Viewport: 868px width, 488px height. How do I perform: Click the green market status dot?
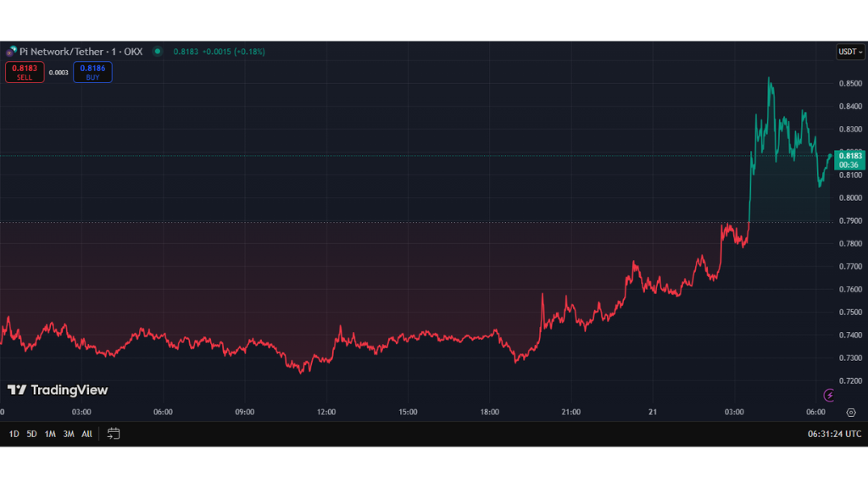coord(158,52)
